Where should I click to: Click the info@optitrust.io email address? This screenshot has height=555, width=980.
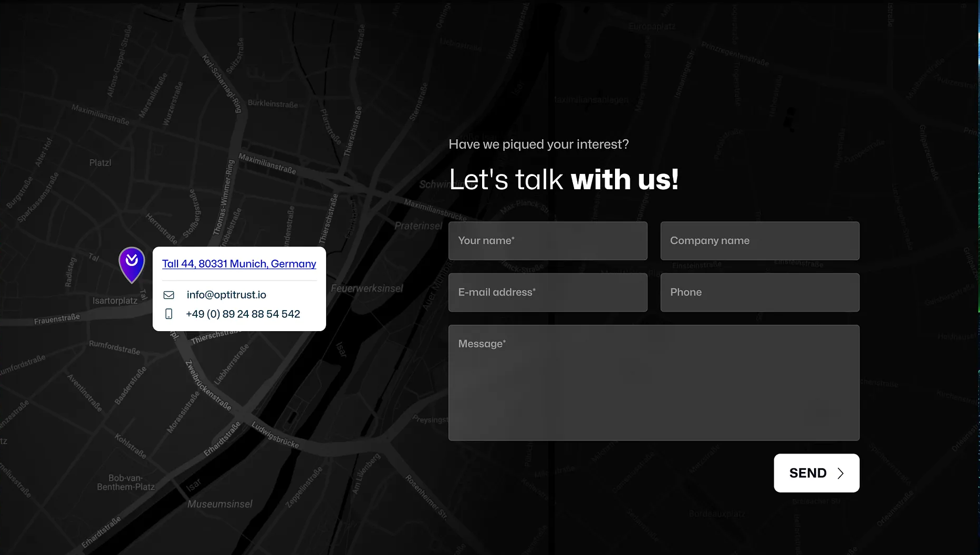(226, 295)
